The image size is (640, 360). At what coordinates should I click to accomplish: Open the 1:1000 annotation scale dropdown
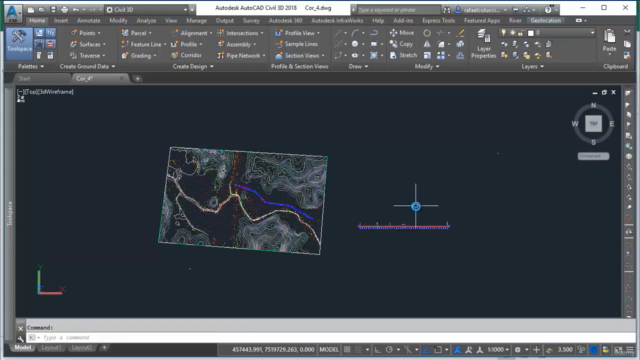pos(498,350)
